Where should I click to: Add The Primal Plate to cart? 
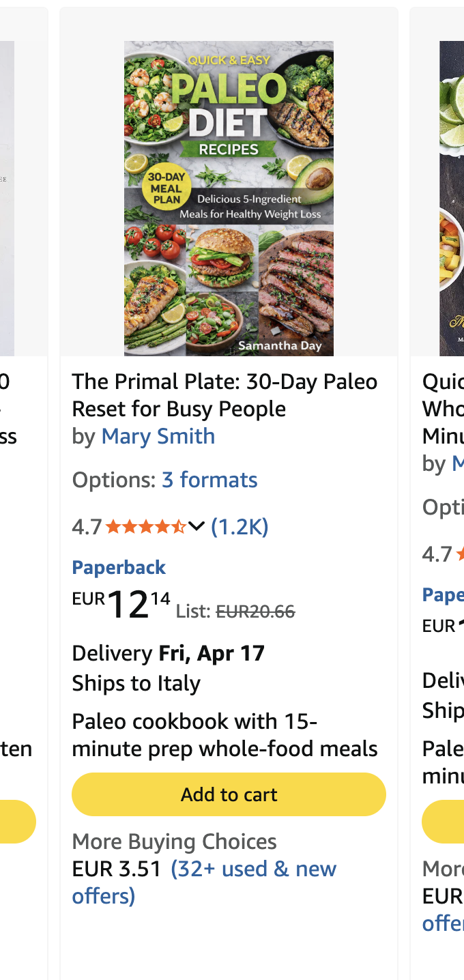tap(229, 794)
